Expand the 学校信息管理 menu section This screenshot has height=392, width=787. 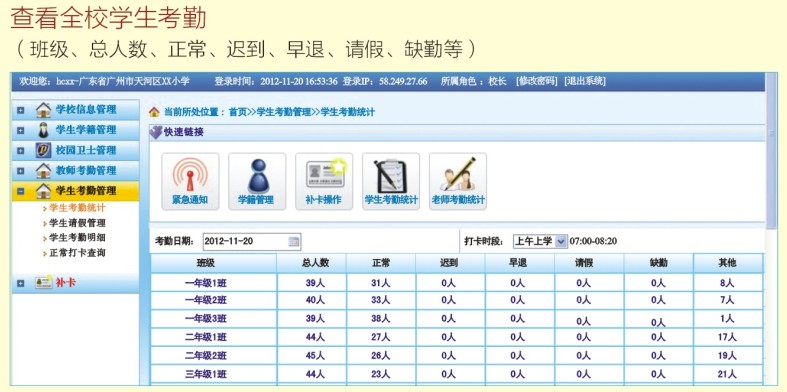(x=21, y=110)
